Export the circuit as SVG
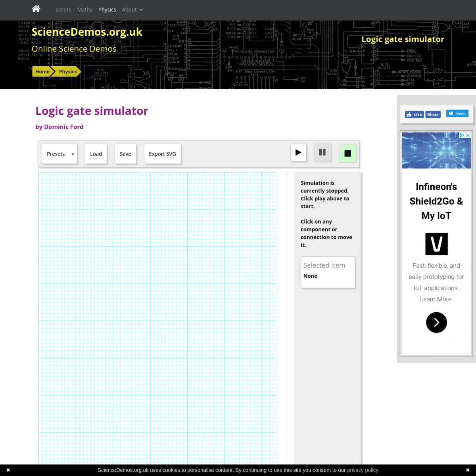Viewport: 476px width, 476px height. (162, 154)
